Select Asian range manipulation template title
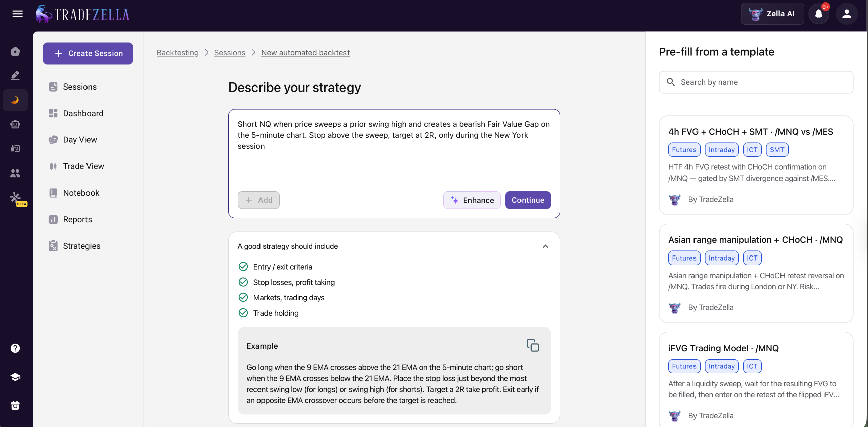The image size is (868, 427). 756,240
